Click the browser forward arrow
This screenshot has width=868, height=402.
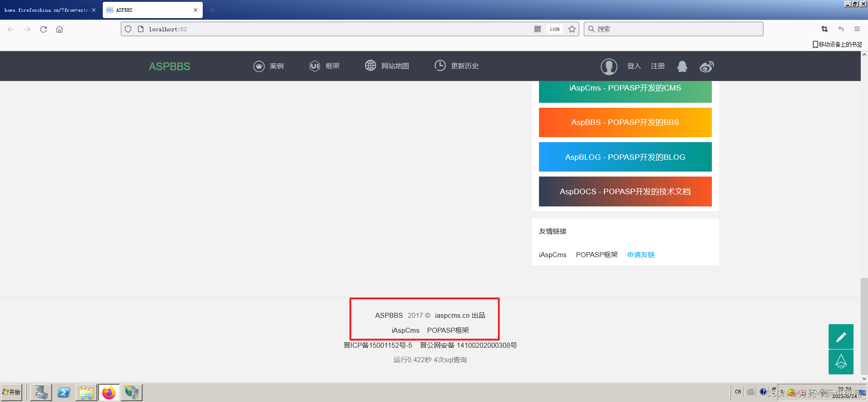[27, 29]
